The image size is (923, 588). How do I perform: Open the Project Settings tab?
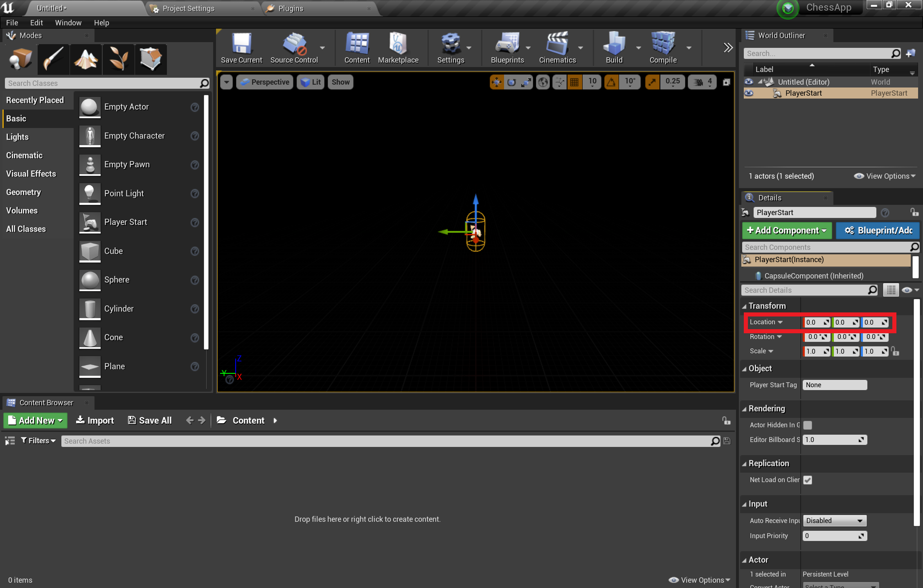click(x=188, y=8)
